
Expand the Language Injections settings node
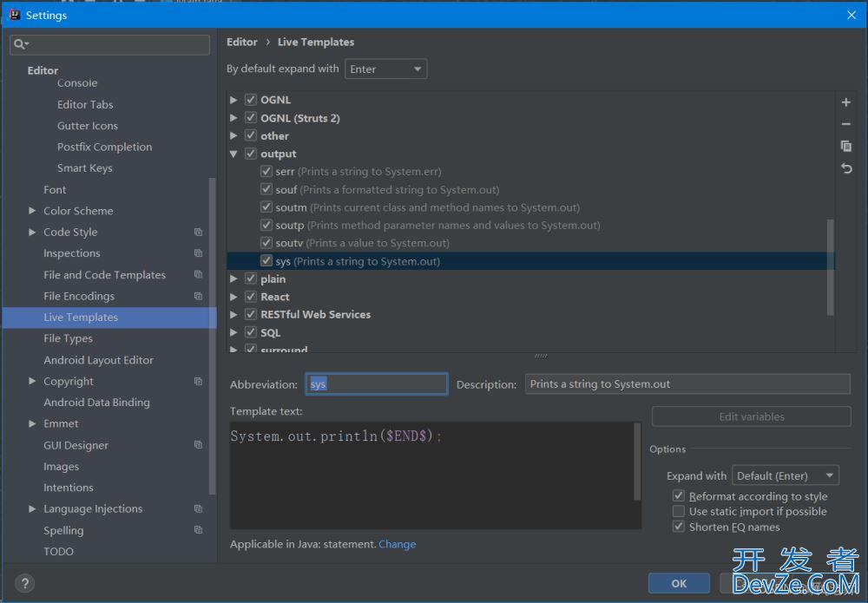[32, 508]
